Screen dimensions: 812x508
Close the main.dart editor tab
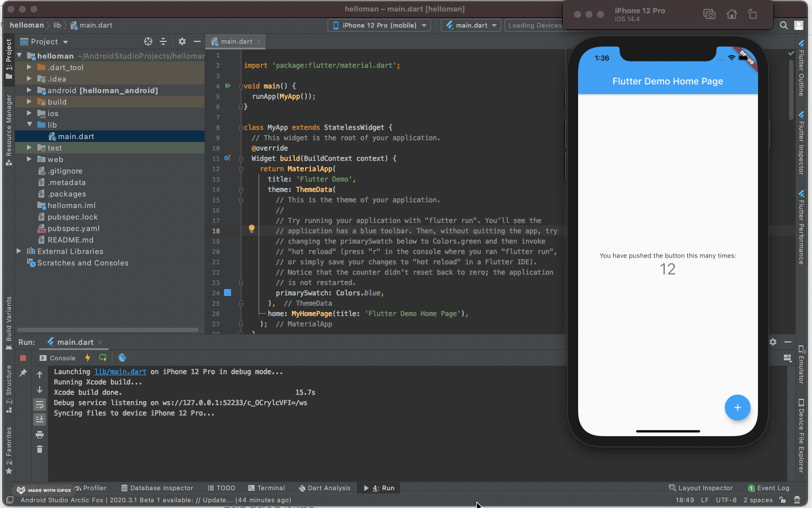coord(259,41)
